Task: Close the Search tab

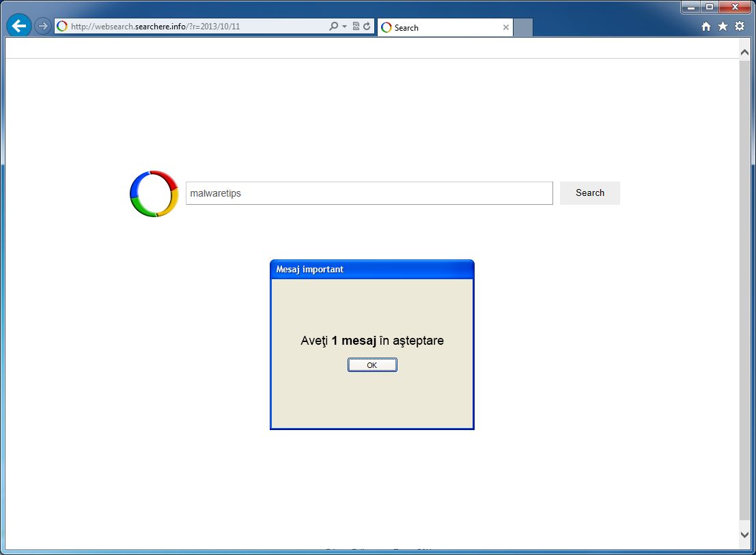Action: point(505,27)
